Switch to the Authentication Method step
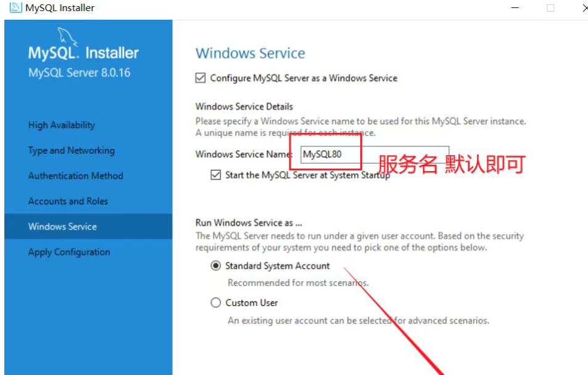This screenshot has width=588, height=375. 75,175
